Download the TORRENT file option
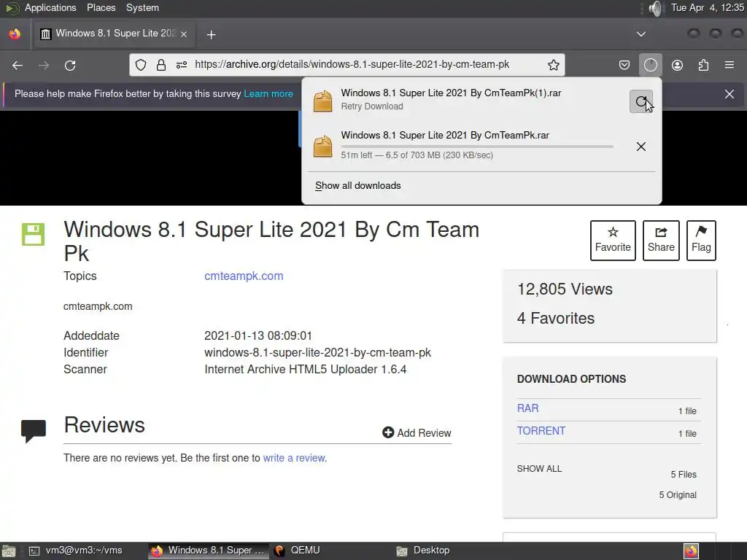747x560 pixels. click(541, 431)
